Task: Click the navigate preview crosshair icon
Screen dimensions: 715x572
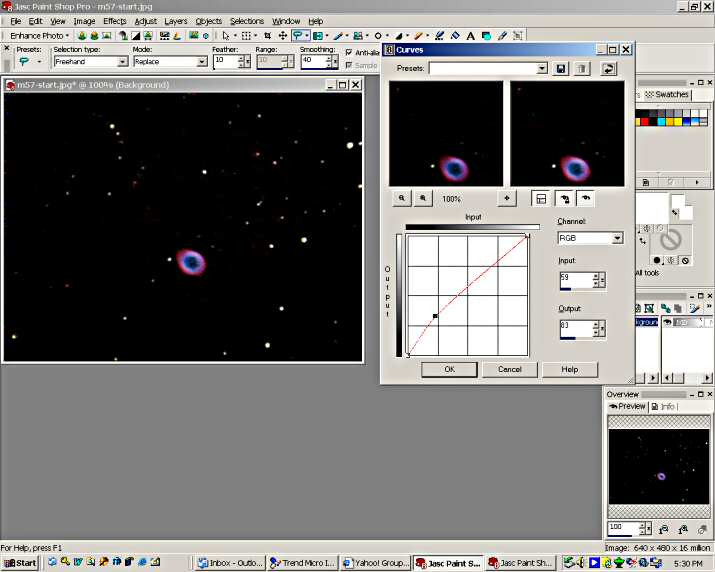Action: (507, 199)
